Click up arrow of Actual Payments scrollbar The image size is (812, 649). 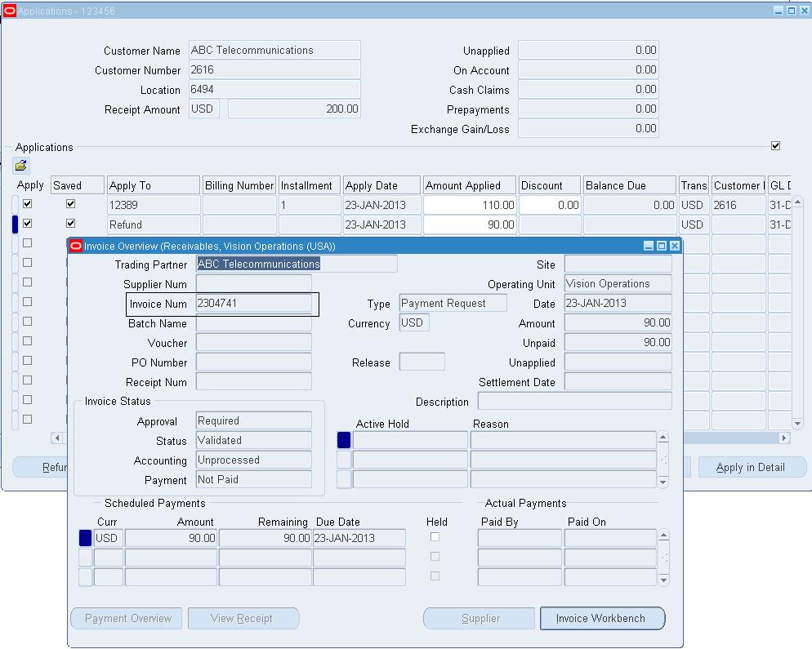tap(663, 536)
